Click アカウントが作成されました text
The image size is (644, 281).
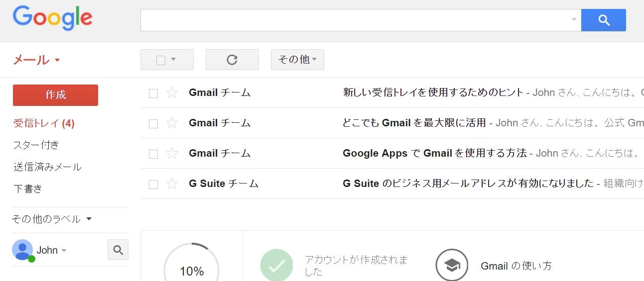[356, 266]
